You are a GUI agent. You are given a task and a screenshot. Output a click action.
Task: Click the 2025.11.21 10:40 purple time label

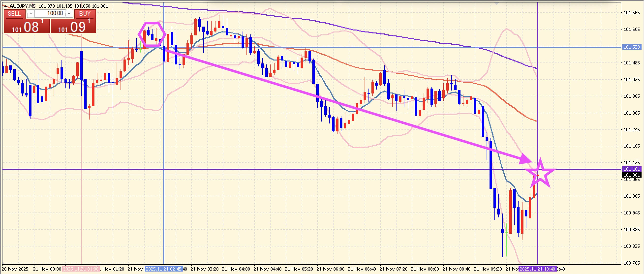537,269
